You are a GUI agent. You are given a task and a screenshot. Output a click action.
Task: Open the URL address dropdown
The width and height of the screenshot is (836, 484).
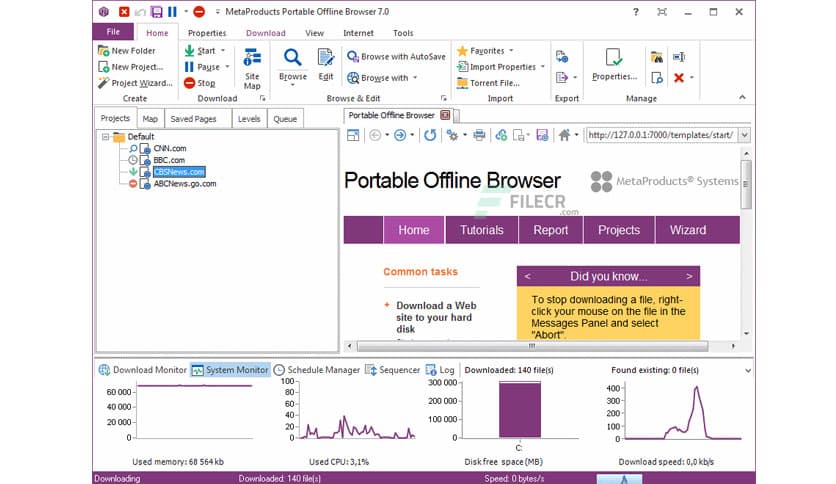click(x=744, y=135)
